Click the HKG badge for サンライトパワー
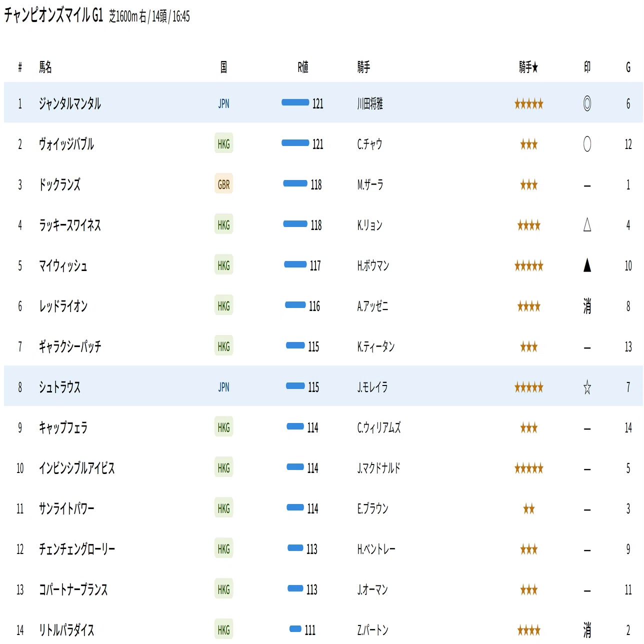This screenshot has width=644, height=644. (223, 508)
